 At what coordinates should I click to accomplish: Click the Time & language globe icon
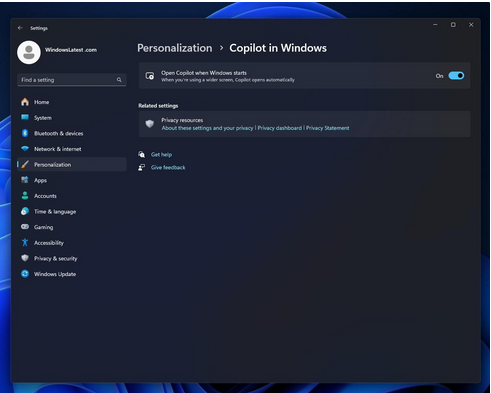(25, 211)
